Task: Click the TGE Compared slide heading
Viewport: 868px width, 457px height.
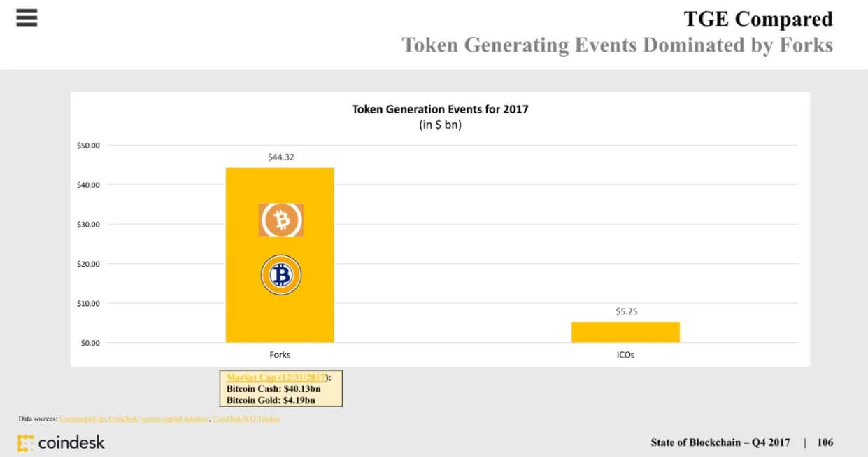Action: [757, 19]
